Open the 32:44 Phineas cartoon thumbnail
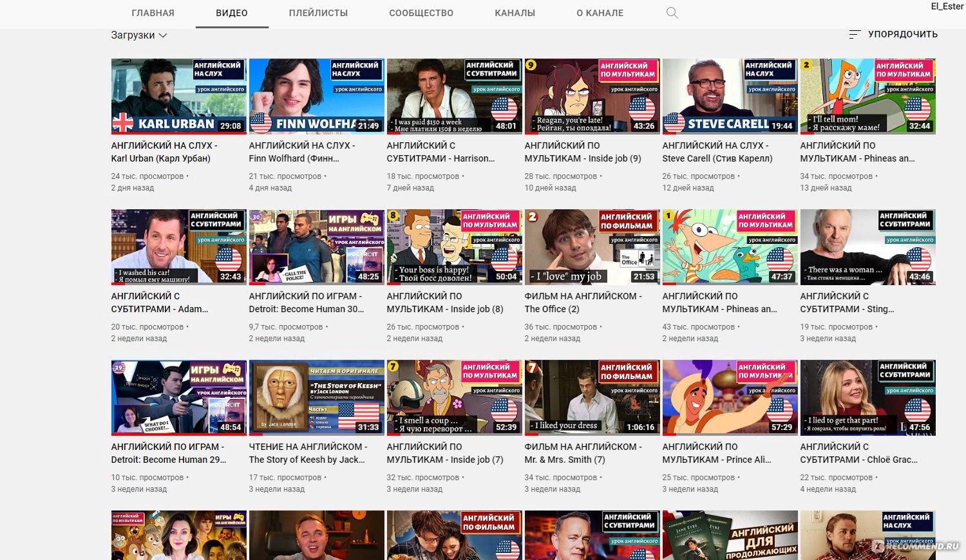Screen dimensions: 966x560 tap(867, 97)
